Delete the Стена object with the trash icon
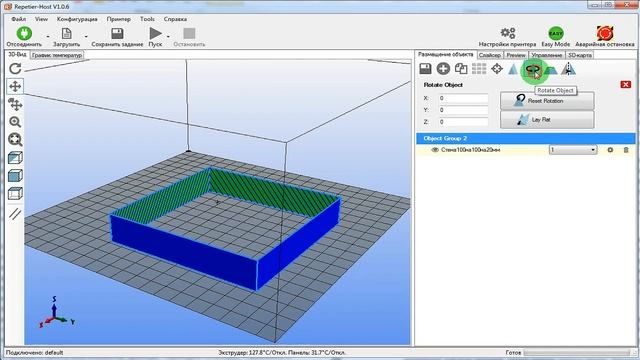The image size is (640, 360). click(626, 150)
